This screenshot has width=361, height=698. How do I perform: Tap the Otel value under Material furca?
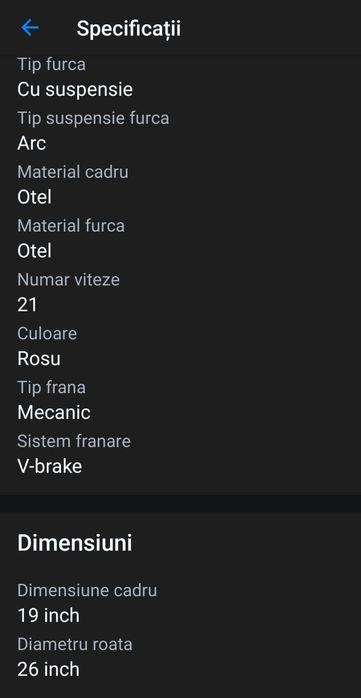coord(34,251)
